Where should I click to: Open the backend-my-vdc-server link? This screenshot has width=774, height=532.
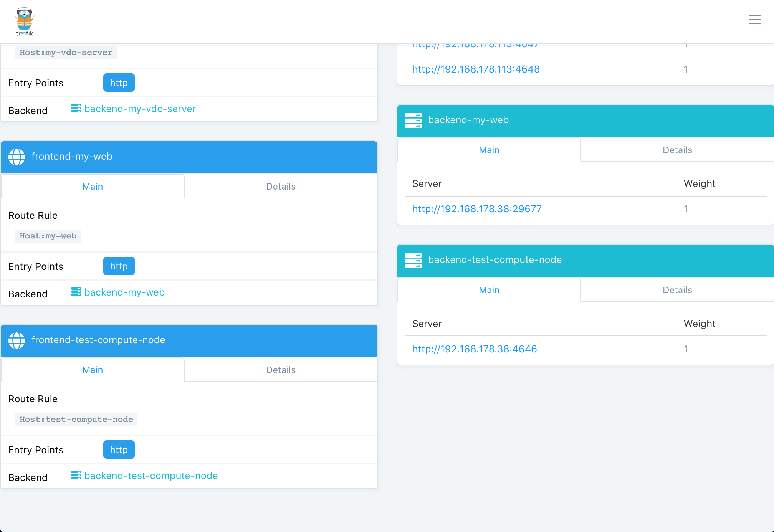[x=140, y=109]
